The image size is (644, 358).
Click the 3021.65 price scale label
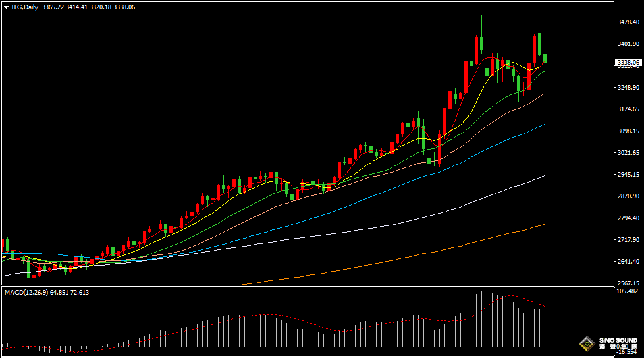click(x=629, y=152)
